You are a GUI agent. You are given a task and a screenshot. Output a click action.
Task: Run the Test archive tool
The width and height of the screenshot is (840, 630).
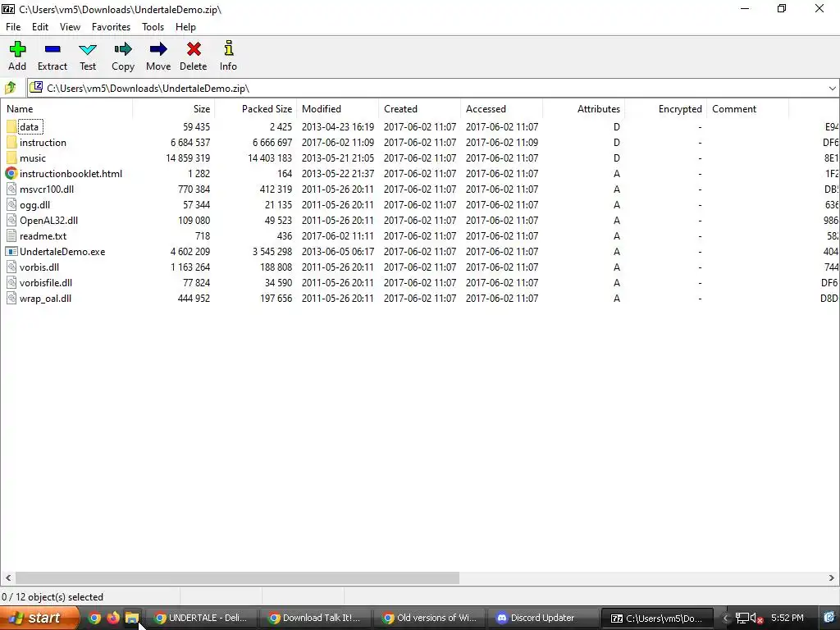click(88, 56)
